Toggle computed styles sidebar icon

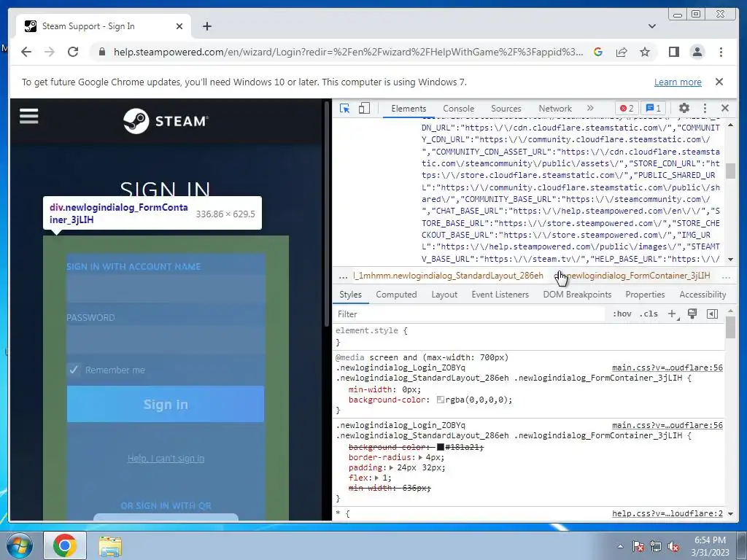712,314
